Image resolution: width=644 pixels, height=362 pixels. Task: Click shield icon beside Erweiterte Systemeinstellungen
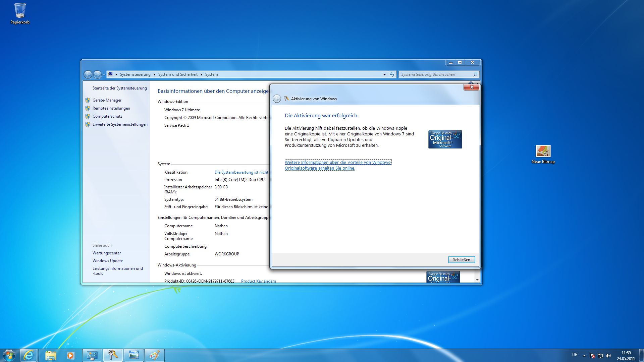88,124
